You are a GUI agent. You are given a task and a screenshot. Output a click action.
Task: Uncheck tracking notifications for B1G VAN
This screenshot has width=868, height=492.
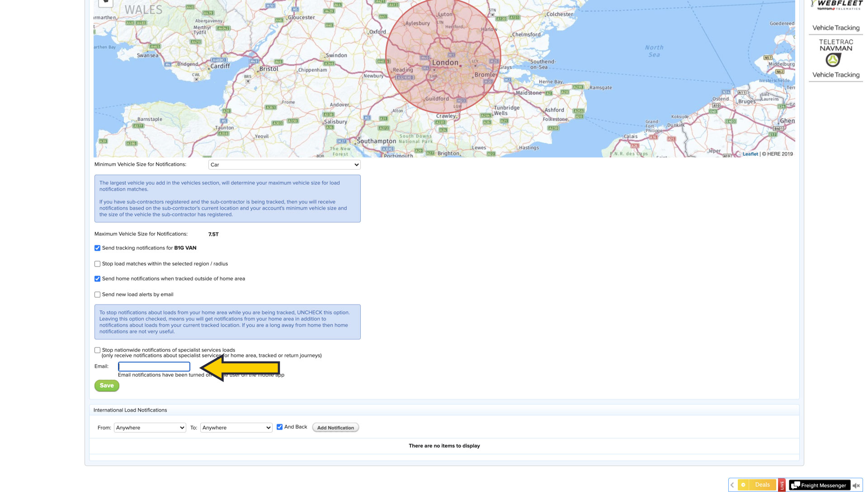[x=97, y=248]
